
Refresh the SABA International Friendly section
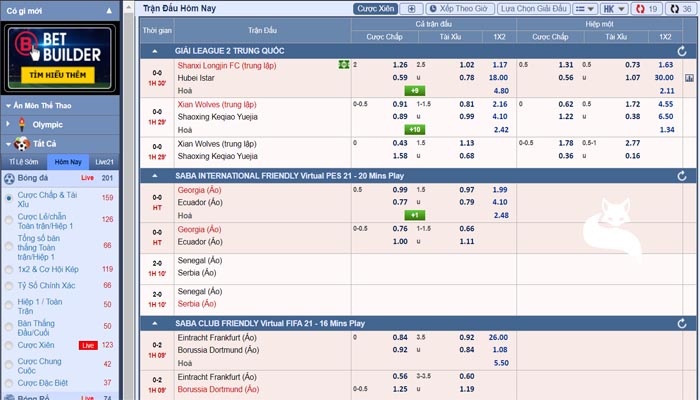682,176
